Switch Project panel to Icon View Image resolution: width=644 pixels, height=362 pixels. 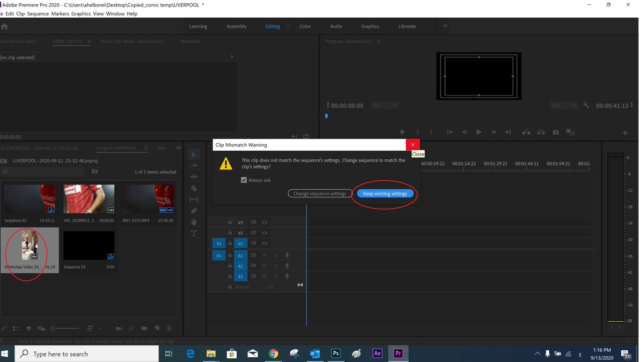[x=28, y=328]
